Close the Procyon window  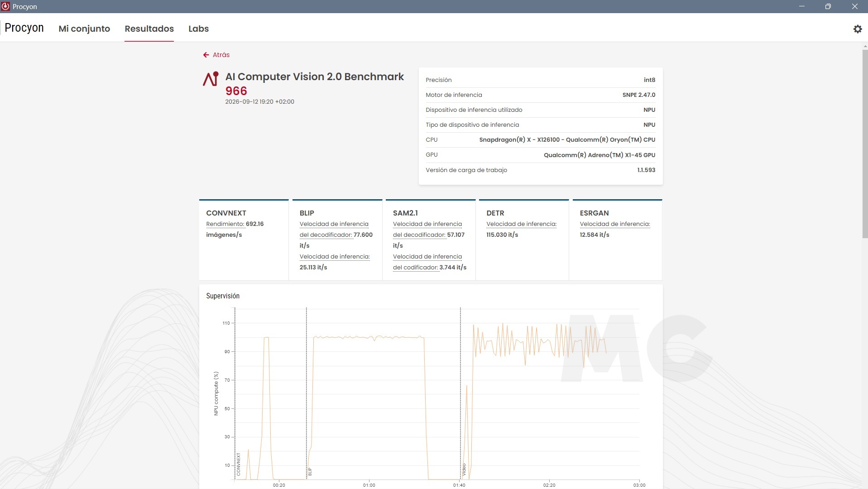click(854, 6)
